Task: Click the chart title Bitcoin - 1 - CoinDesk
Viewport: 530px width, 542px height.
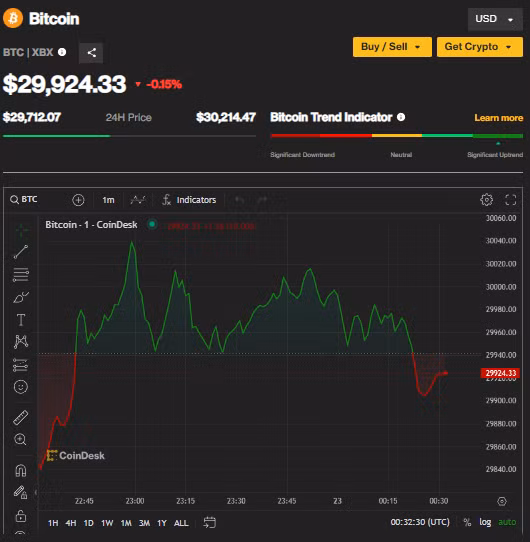Action: click(91, 225)
